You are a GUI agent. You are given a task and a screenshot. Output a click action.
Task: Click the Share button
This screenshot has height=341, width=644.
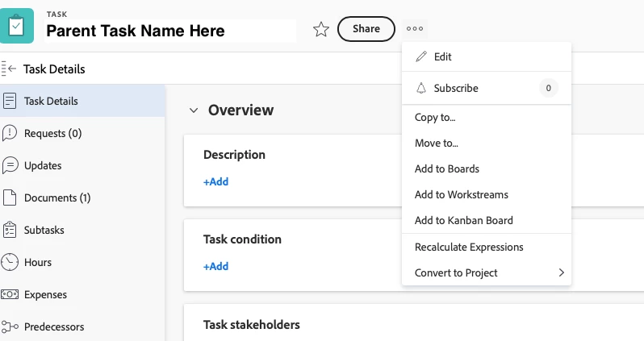[366, 29]
